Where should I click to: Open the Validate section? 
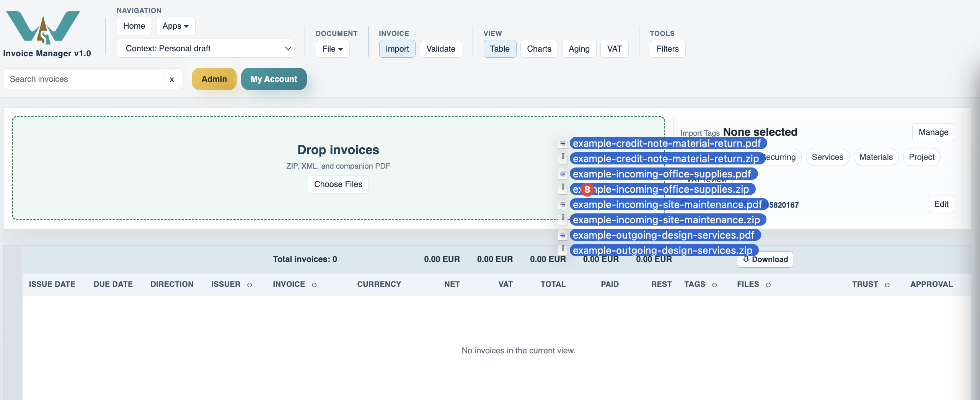click(441, 49)
